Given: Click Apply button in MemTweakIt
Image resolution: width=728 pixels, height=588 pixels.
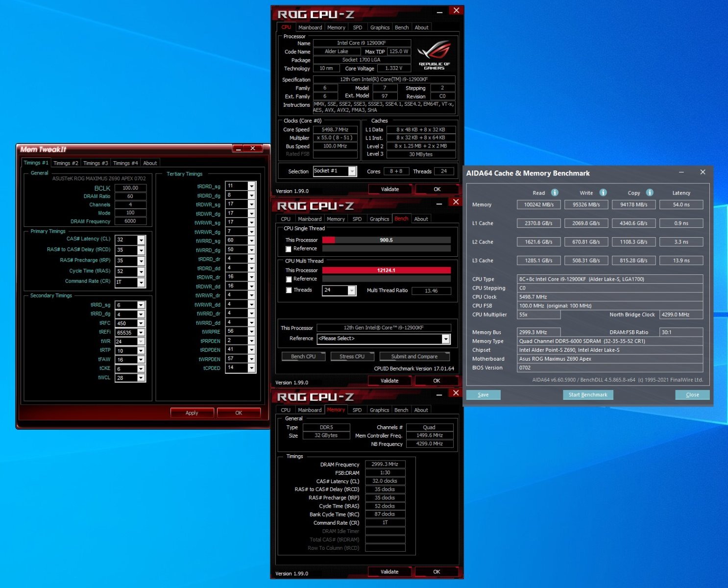Looking at the screenshot, I should 192,413.
